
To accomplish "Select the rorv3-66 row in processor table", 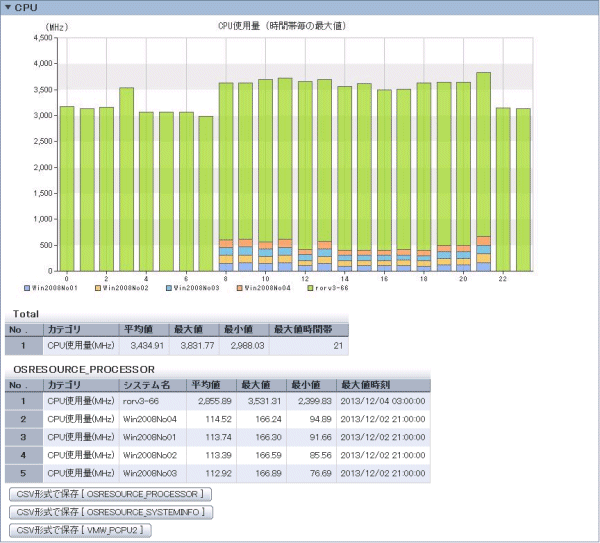I will [x=220, y=400].
